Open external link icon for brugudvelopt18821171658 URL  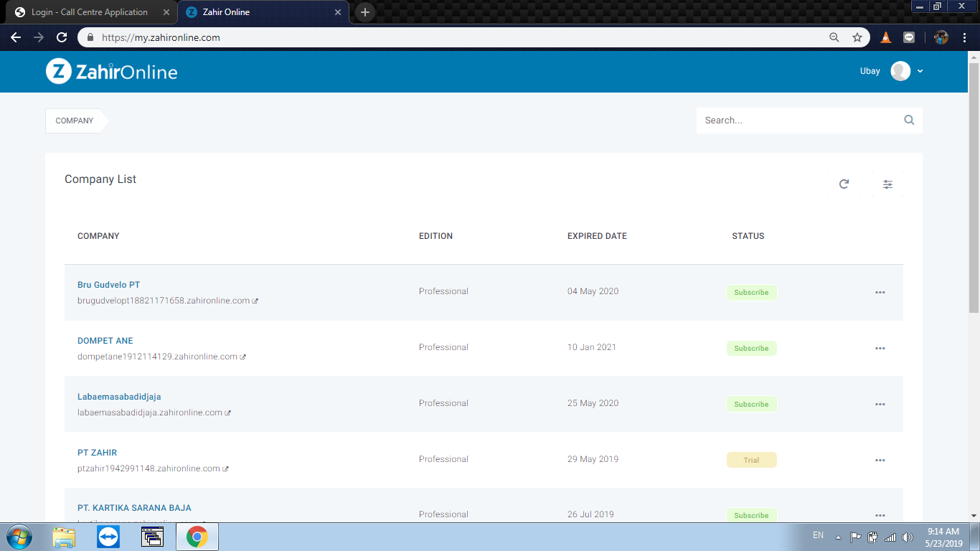click(x=255, y=301)
